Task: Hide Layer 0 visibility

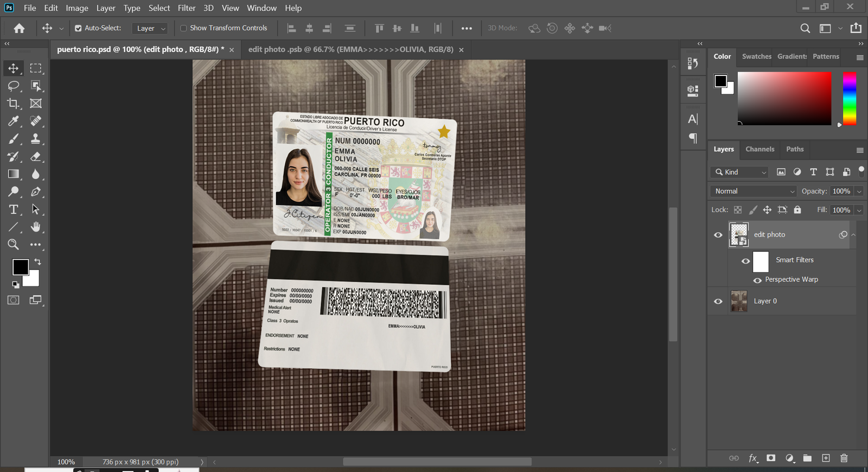Action: point(718,302)
